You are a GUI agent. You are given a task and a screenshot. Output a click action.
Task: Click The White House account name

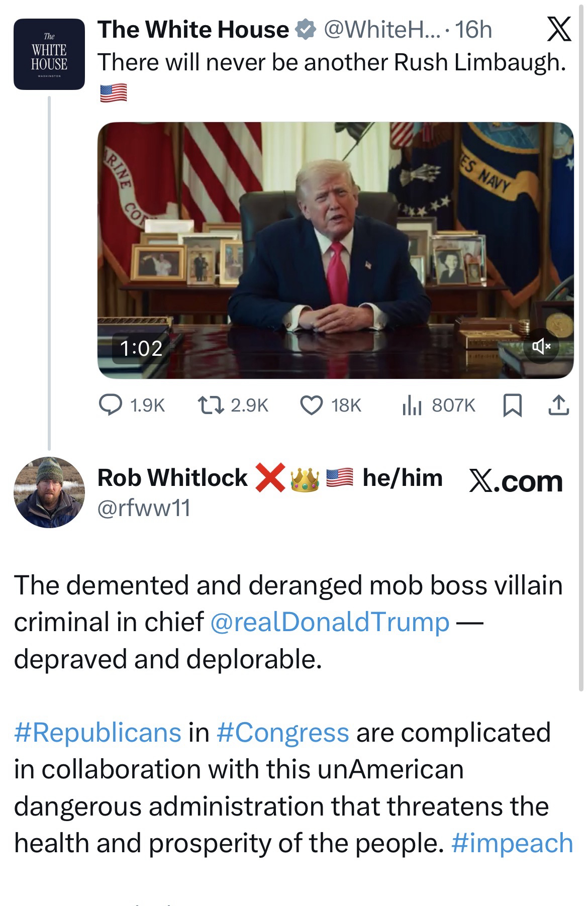tap(193, 30)
